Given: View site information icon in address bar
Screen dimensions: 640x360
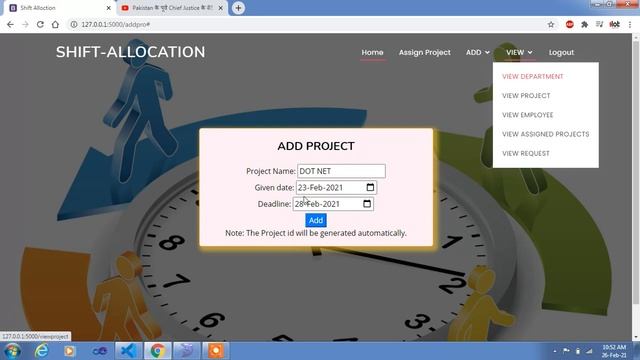Looking at the screenshot, I should (74, 24).
